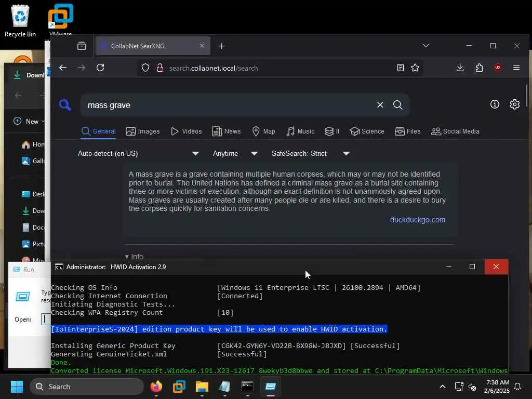This screenshot has width=532, height=399.
Task: Click the 'Checking OS Info' console line
Action: pos(84,288)
